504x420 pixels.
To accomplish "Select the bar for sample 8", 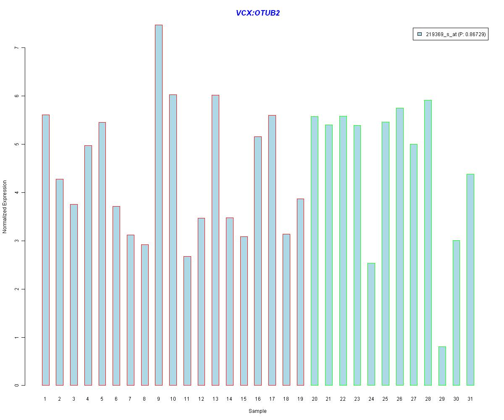I will (145, 315).
